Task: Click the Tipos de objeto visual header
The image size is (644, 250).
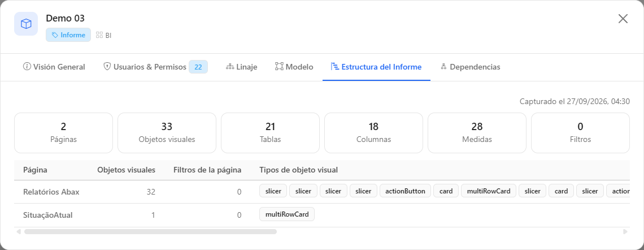Action: [299, 170]
